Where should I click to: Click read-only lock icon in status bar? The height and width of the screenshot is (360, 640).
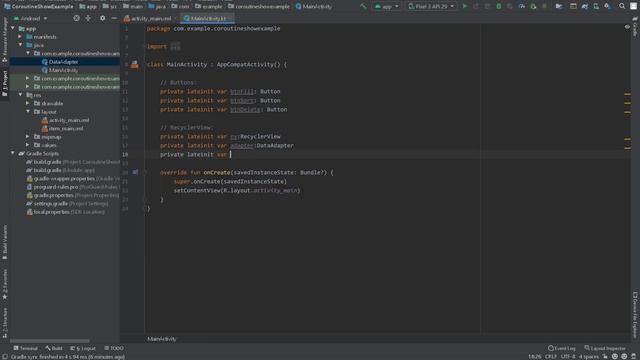pos(605,357)
